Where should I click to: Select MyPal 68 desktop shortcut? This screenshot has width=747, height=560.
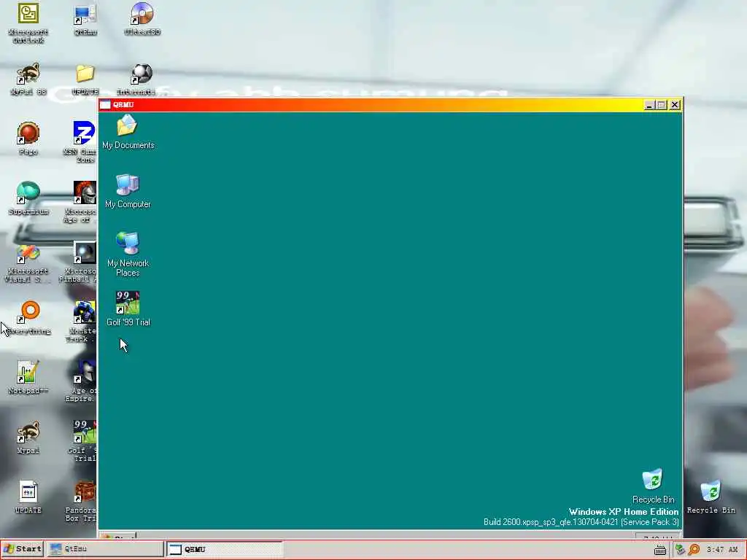[28, 79]
